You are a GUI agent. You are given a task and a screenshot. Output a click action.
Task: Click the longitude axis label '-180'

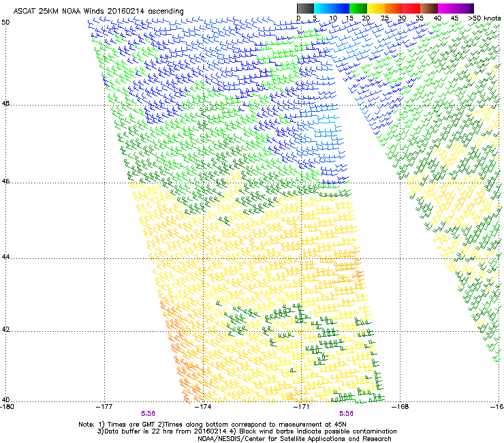click(x=7, y=407)
